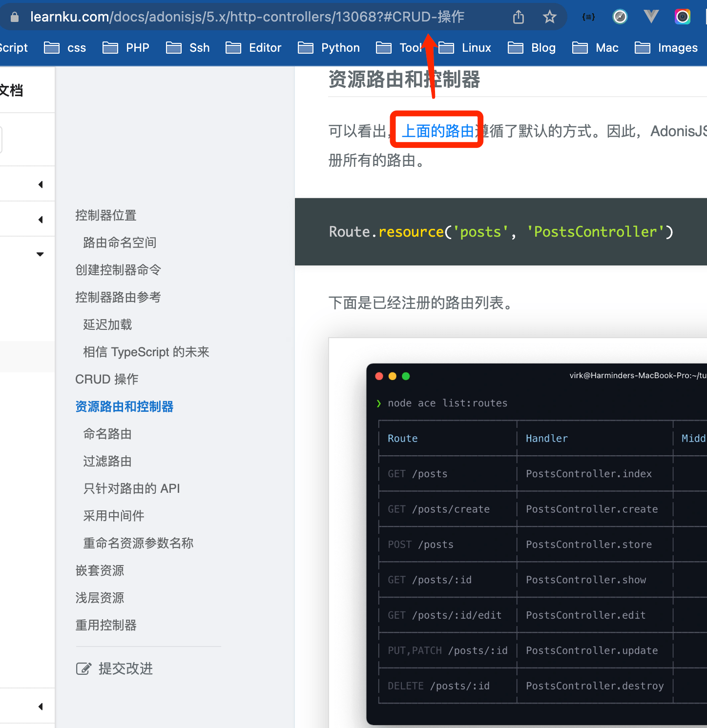Open the Vue devtools extension icon
Viewport: 707px width, 728px height.
tap(651, 17)
